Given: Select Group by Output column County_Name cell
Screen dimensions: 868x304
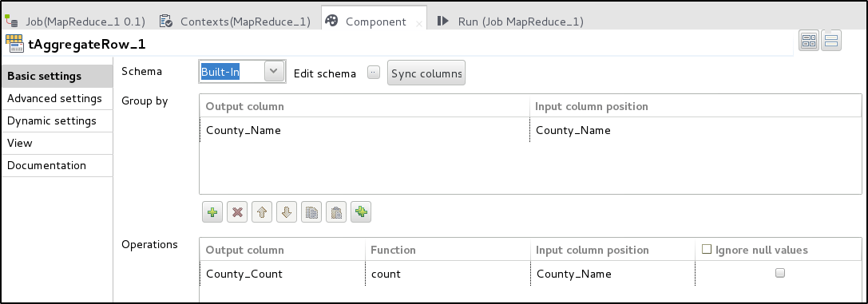Looking at the screenshot, I should click(x=364, y=130).
